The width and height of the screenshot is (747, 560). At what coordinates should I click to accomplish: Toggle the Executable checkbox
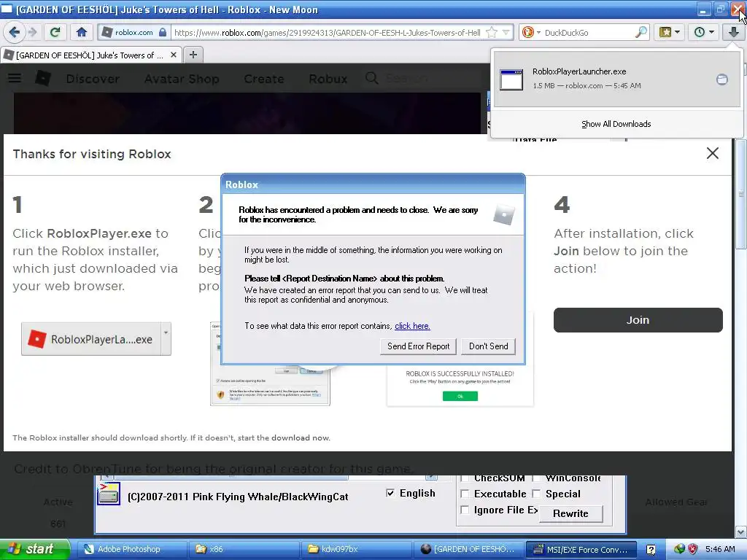pos(465,494)
